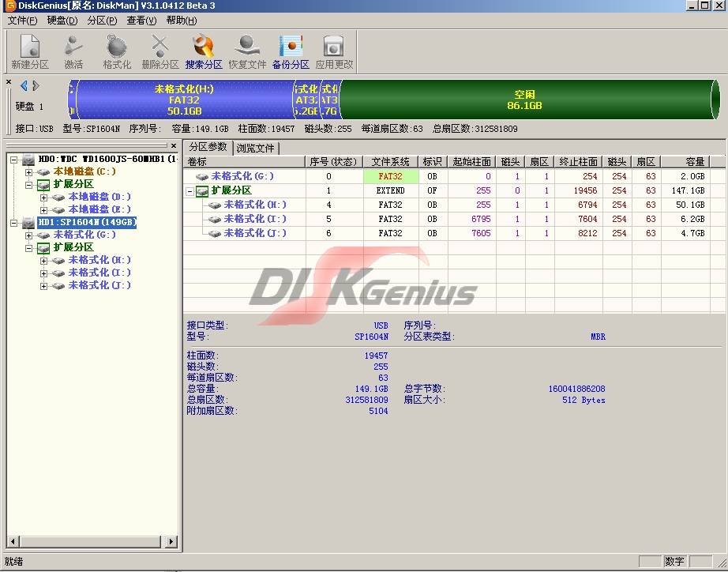Select HD1:SP1604N(149GB) in the tree
The width and height of the screenshot is (728, 572).
point(88,222)
